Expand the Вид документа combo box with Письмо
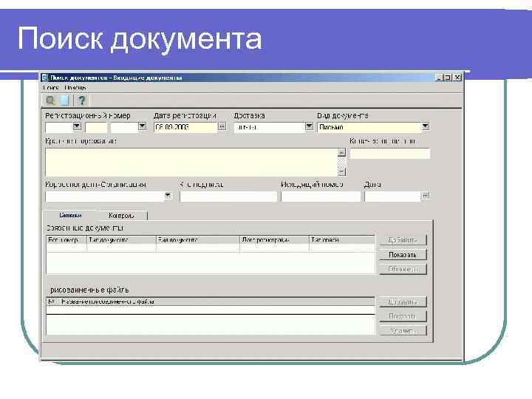The width and height of the screenshot is (532, 399). pos(425,126)
